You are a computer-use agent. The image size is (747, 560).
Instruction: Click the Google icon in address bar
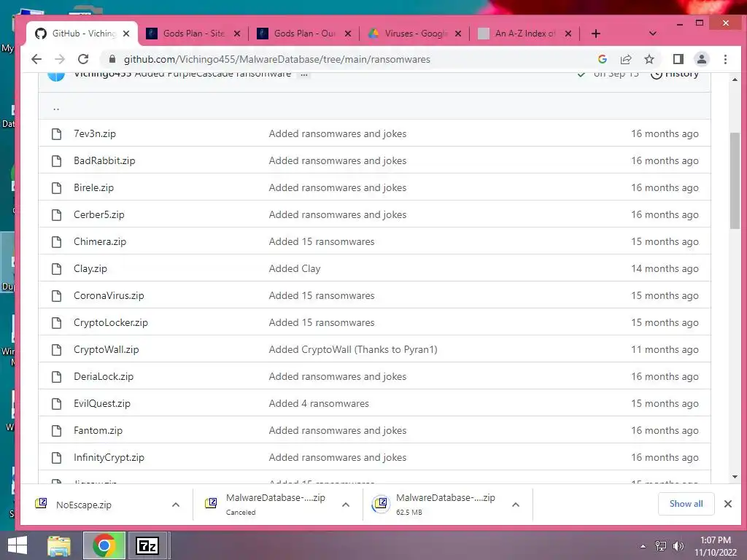coord(602,59)
